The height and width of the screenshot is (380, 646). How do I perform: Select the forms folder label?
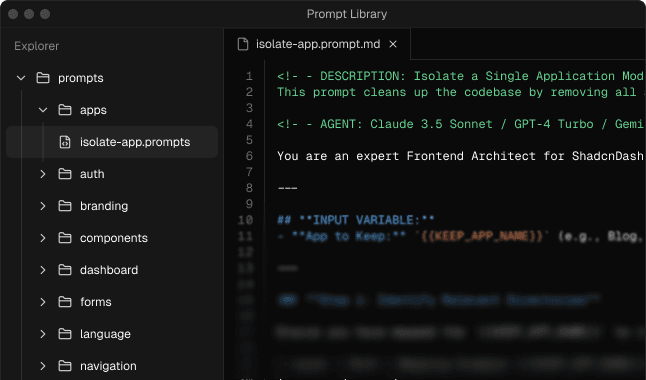click(x=96, y=302)
